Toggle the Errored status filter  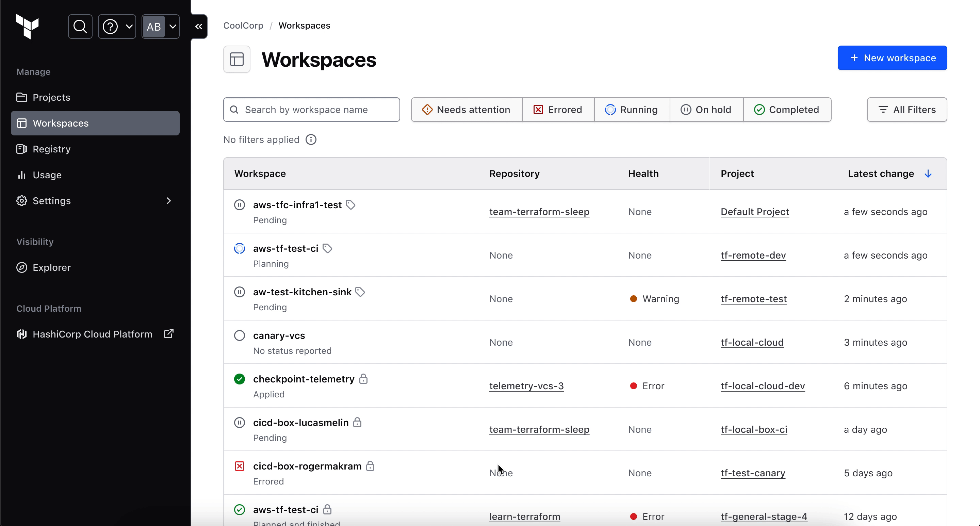tap(558, 110)
